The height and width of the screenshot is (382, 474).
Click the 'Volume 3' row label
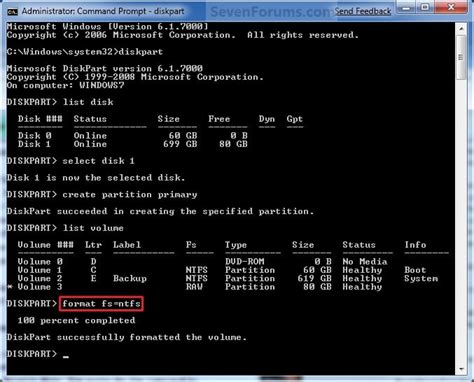point(40,287)
